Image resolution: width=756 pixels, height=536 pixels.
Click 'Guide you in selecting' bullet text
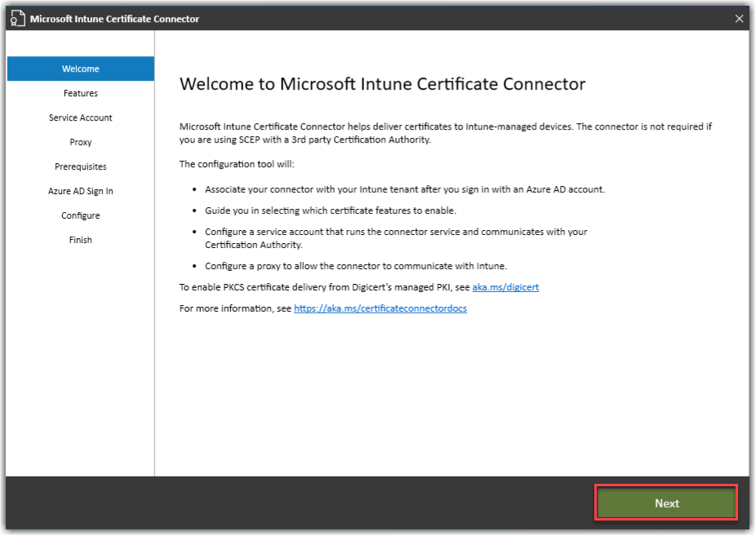pyautogui.click(x=331, y=211)
